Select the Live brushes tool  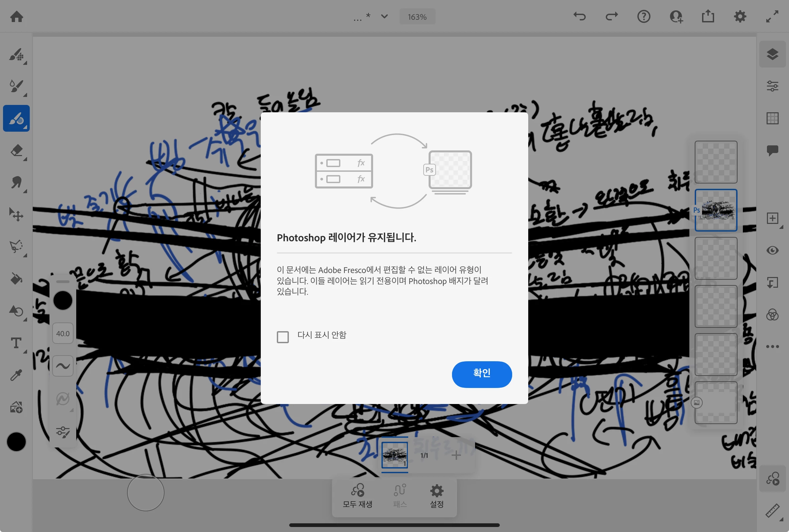click(x=16, y=86)
